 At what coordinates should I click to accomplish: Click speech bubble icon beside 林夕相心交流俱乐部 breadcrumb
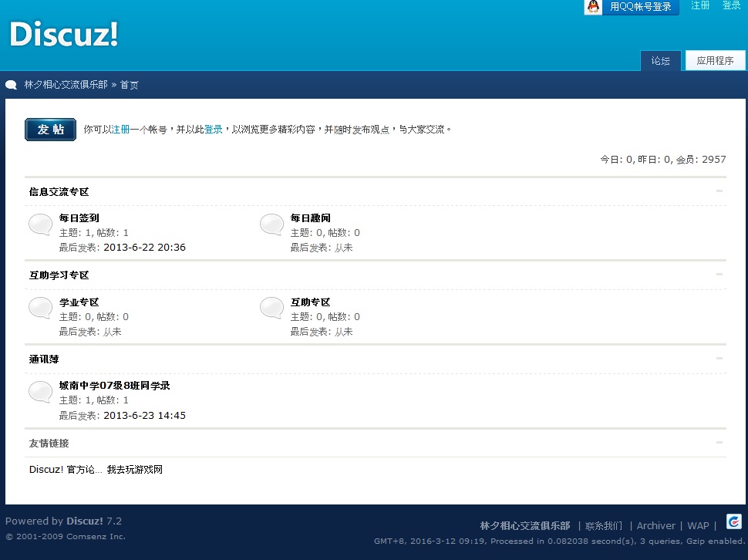[11, 85]
